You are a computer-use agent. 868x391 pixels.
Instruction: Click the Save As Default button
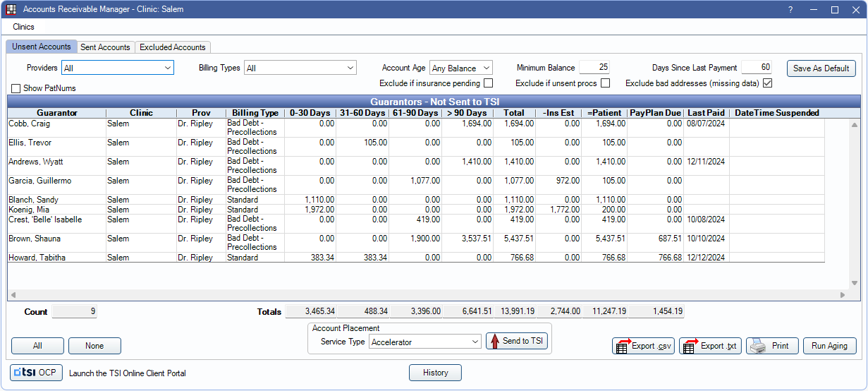821,68
